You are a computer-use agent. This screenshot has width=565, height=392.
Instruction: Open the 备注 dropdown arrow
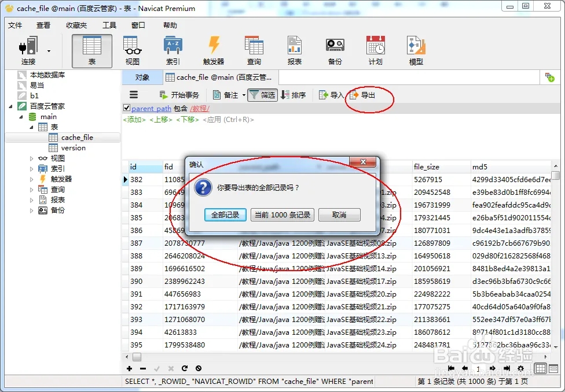244,95
